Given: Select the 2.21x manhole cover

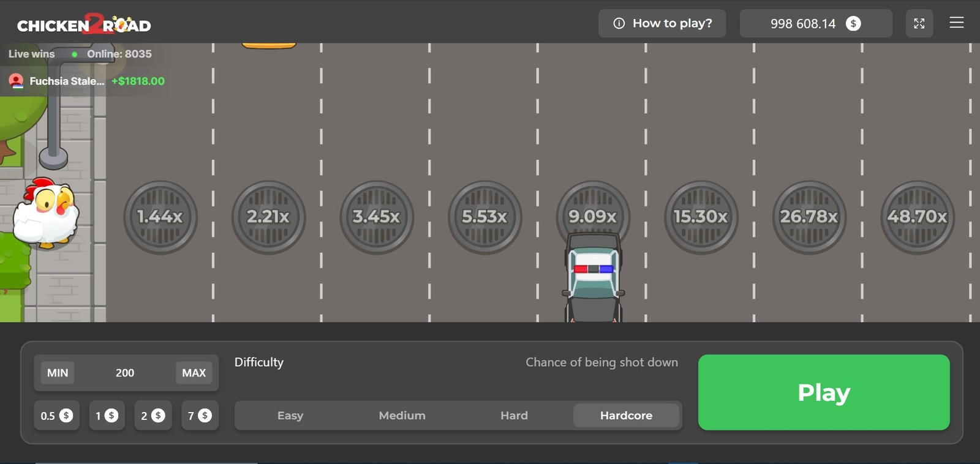Looking at the screenshot, I should pos(268,217).
